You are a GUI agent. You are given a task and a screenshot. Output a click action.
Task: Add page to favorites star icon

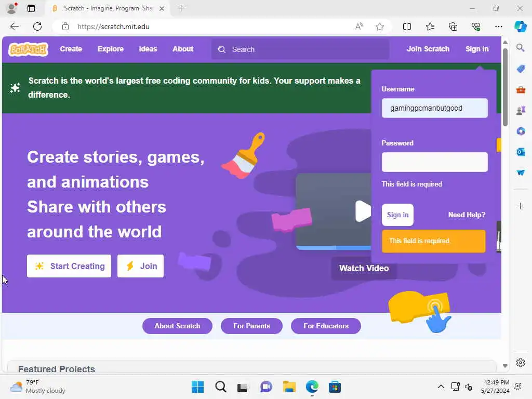click(380, 26)
